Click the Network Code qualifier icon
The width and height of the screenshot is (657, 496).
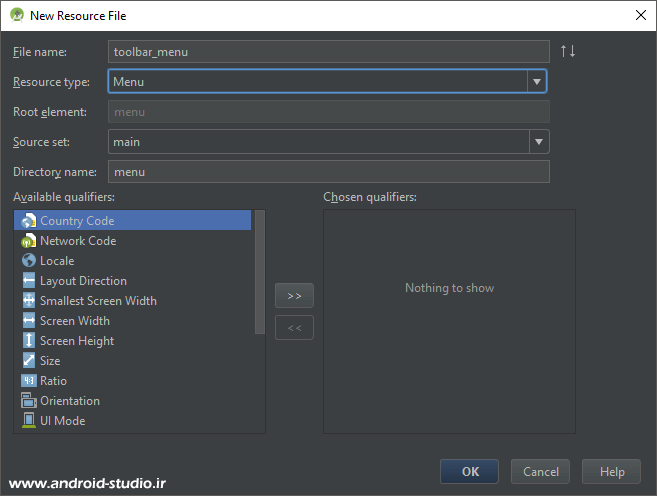[x=28, y=241]
